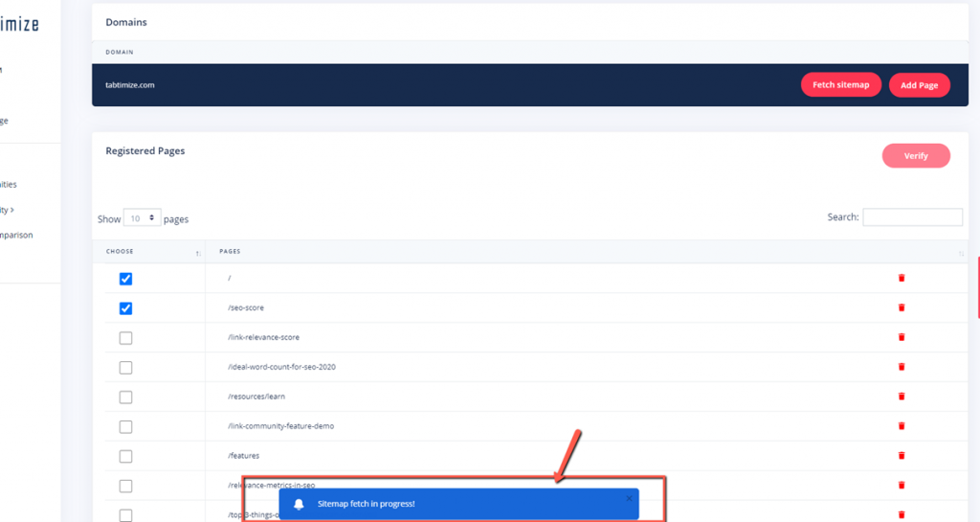
Task: Click the /link-relevance-score page path
Action: (x=263, y=337)
